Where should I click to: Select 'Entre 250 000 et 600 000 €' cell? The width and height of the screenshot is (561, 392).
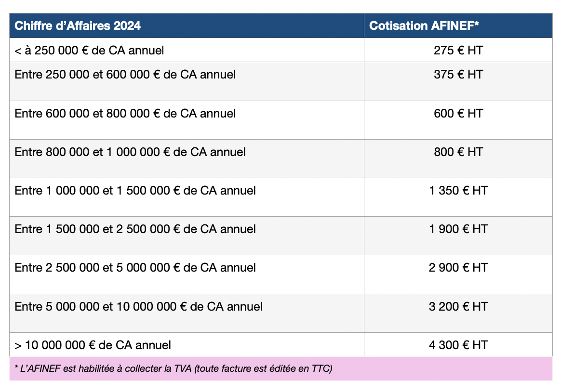pyautogui.click(x=125, y=75)
